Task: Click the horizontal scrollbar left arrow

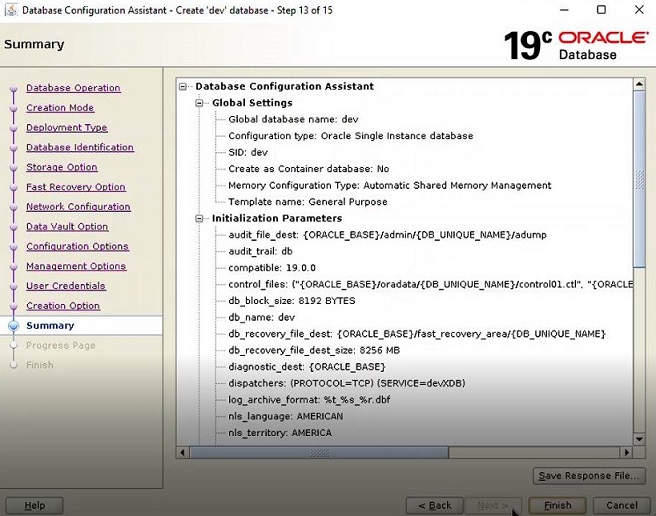Action: tap(182, 452)
